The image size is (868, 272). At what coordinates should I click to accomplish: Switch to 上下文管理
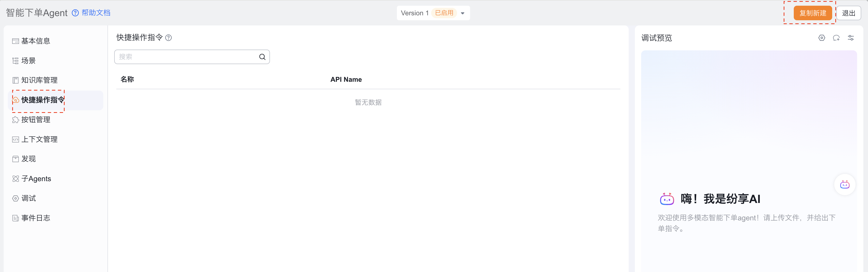coord(39,139)
